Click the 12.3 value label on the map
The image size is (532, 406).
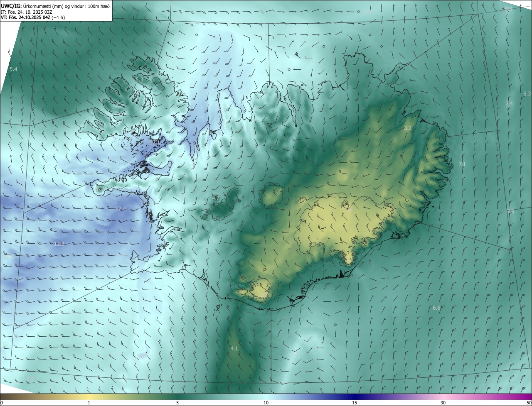click(59, 244)
